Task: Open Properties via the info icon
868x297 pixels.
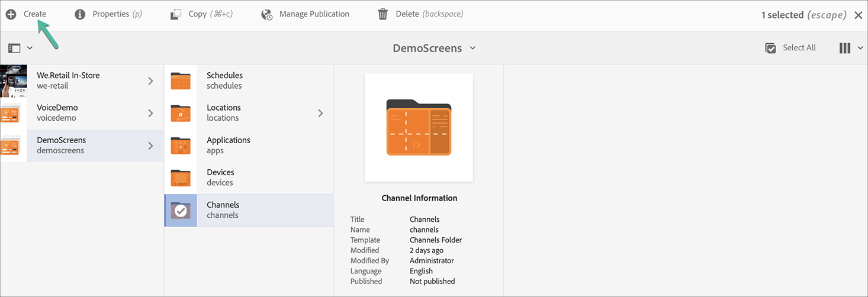Action: [x=80, y=14]
